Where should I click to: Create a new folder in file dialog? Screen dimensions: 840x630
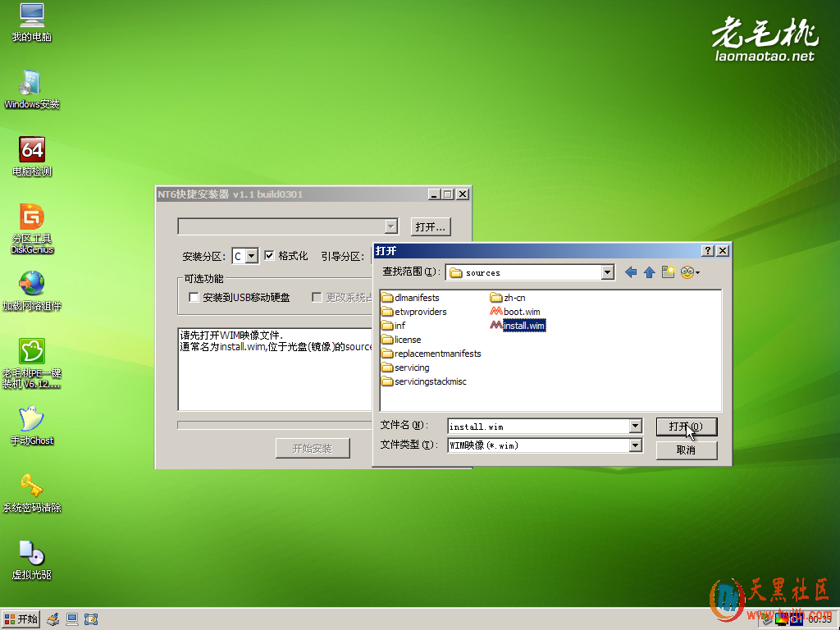tap(668, 272)
